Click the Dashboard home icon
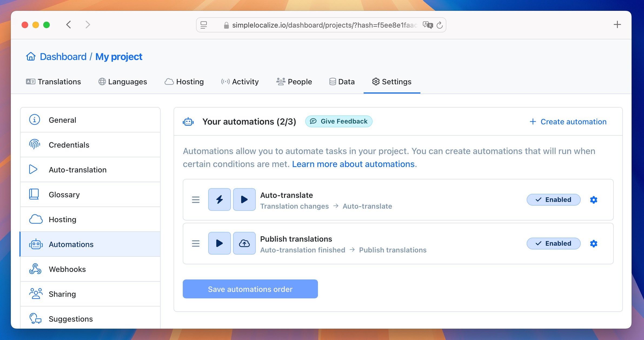The width and height of the screenshot is (644, 340). [31, 56]
